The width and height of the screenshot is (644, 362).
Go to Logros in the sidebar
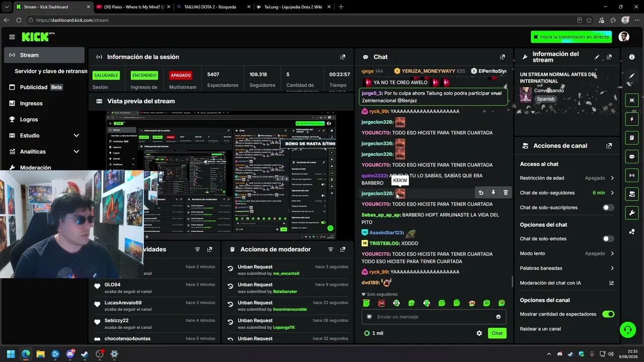click(x=44, y=119)
